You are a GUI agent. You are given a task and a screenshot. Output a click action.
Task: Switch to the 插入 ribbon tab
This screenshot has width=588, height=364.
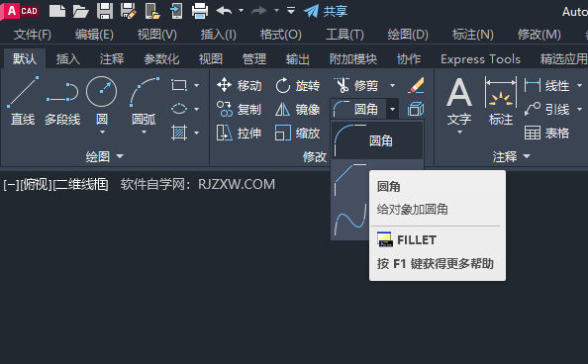click(x=68, y=59)
